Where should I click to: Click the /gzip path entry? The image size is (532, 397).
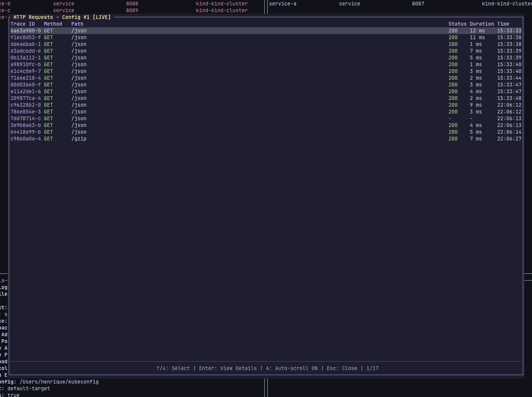point(79,139)
